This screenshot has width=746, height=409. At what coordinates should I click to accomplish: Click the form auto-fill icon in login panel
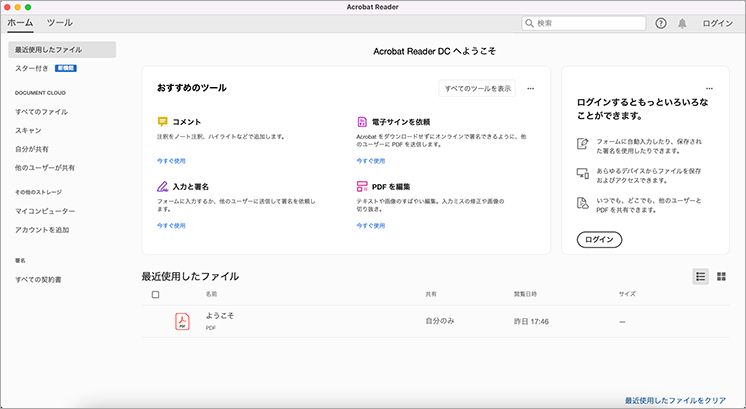pyautogui.click(x=582, y=143)
